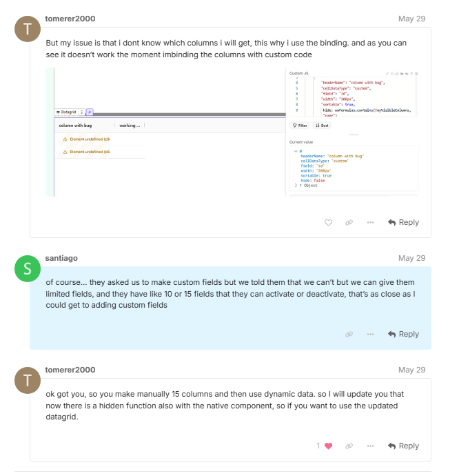
Task: Open tomerer2000 avatar on last post
Action: pyautogui.click(x=28, y=380)
